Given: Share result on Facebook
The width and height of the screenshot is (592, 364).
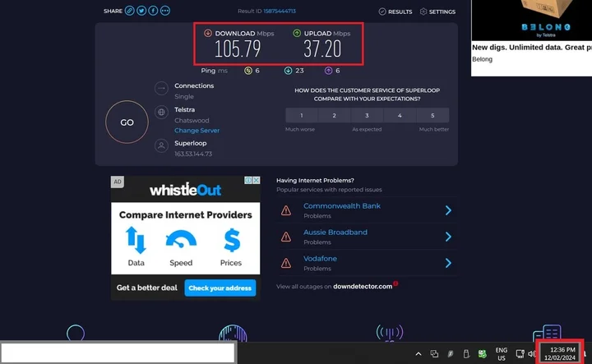Looking at the screenshot, I should [154, 12].
